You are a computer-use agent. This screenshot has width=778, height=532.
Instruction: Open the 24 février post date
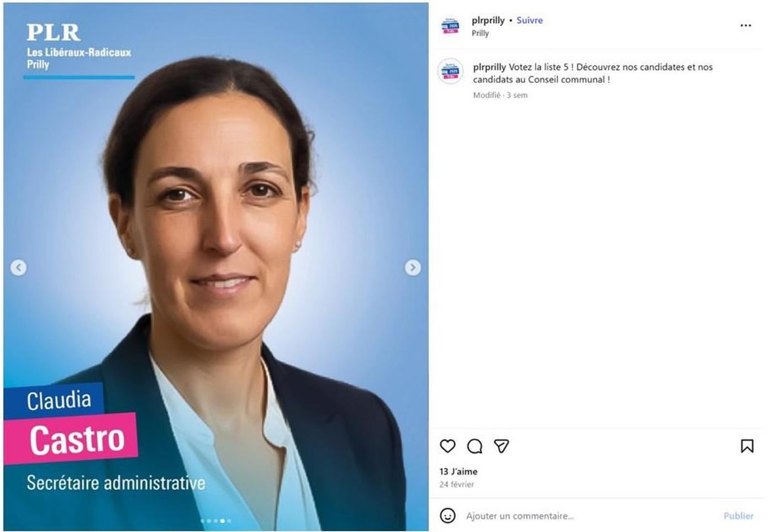[x=456, y=484]
